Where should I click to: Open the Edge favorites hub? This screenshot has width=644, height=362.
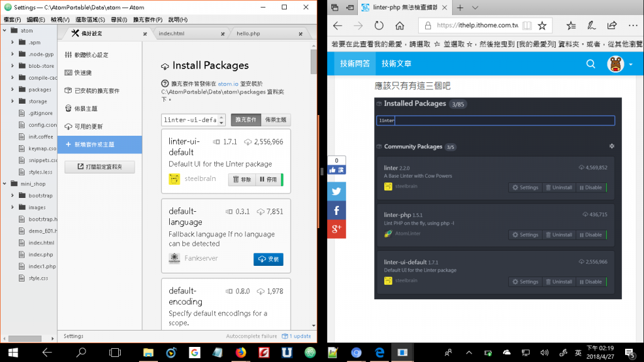point(571,25)
